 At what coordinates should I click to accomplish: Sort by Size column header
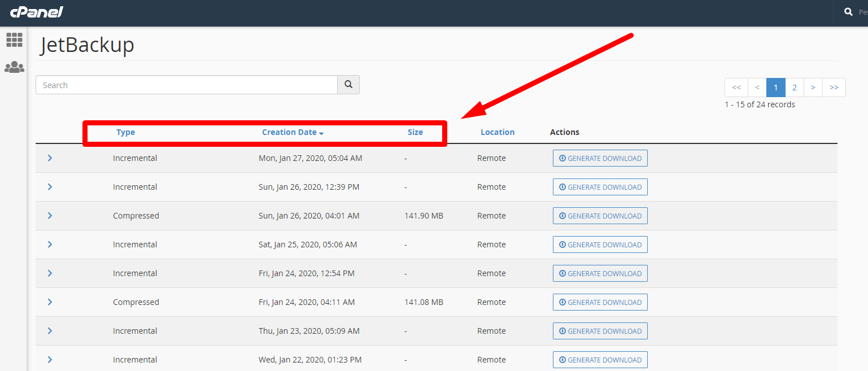coord(415,132)
